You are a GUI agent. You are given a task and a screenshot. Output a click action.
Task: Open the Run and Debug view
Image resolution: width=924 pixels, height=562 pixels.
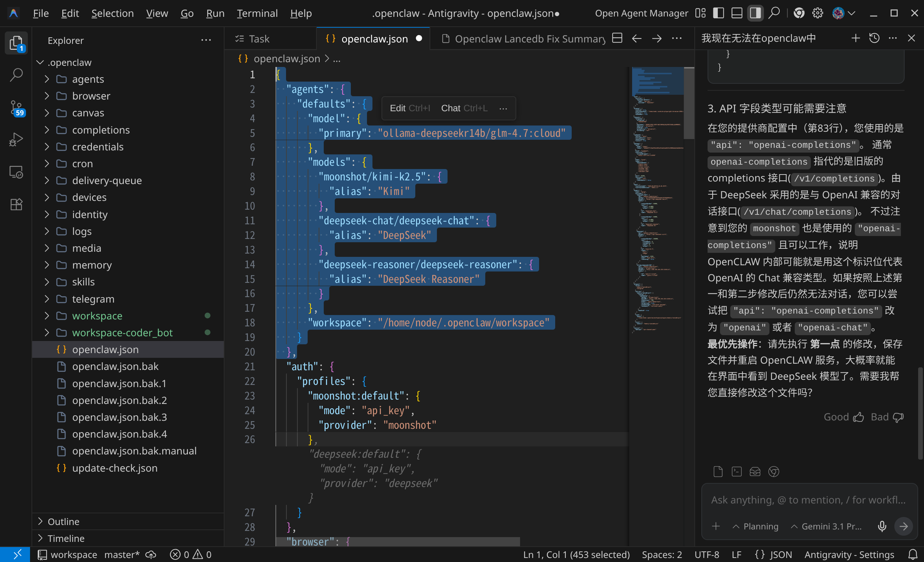[x=16, y=139]
